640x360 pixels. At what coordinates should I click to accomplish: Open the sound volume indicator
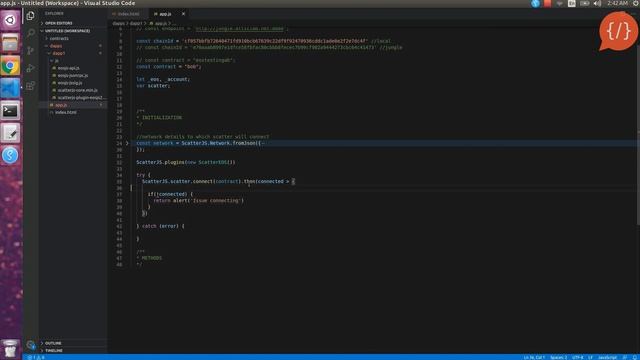(x=598, y=3)
